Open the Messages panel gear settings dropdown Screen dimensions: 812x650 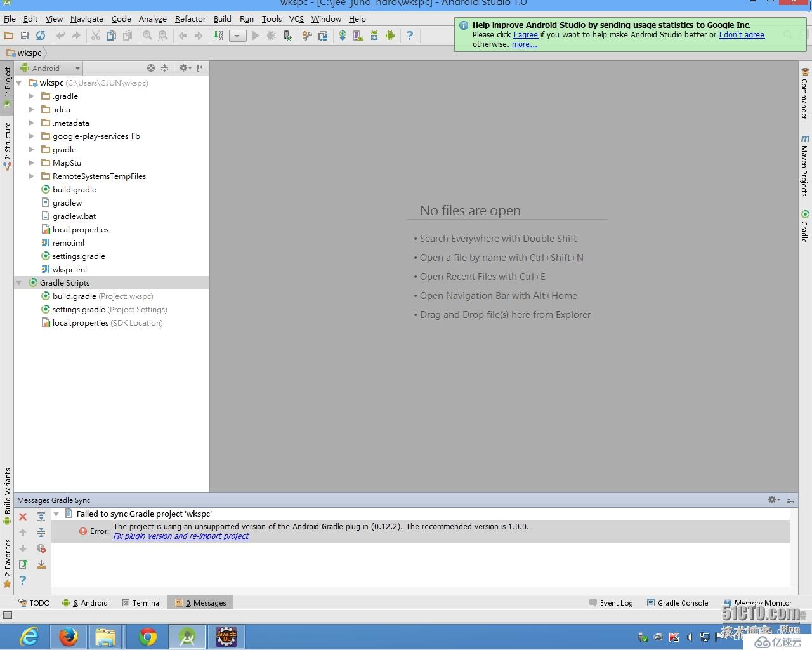[x=773, y=500]
